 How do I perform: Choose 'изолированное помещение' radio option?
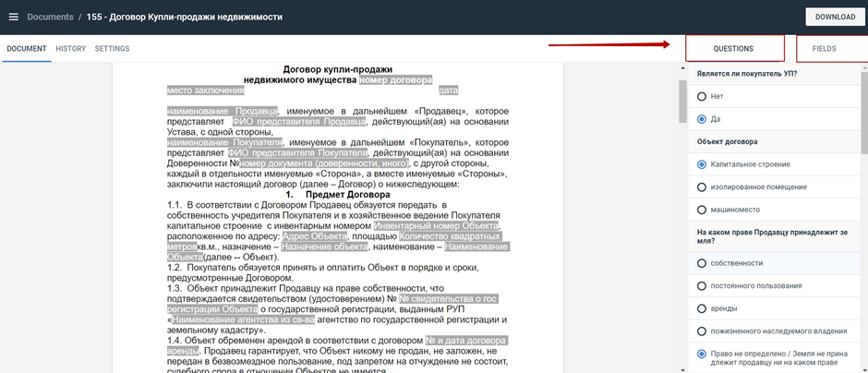703,187
